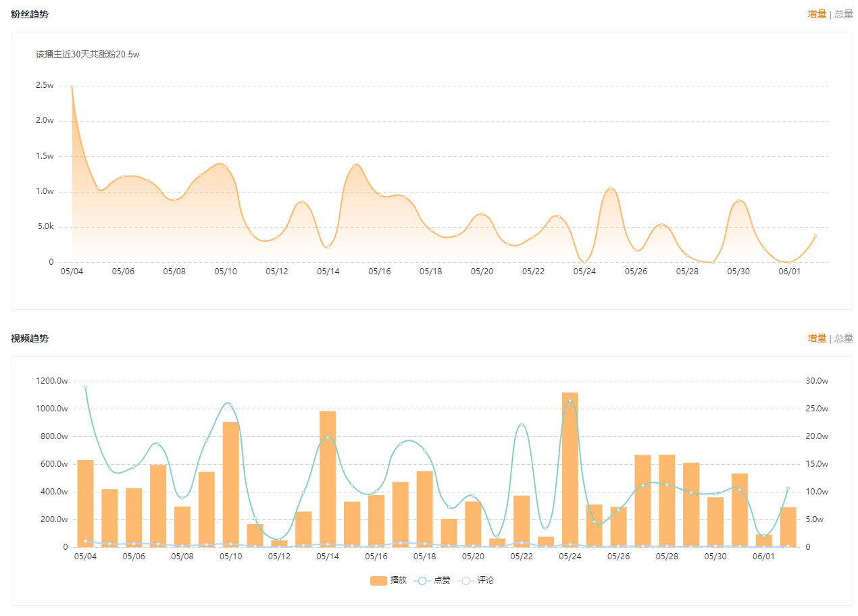
Task: Click the 05/25 data point on fans curve
Action: point(610,188)
